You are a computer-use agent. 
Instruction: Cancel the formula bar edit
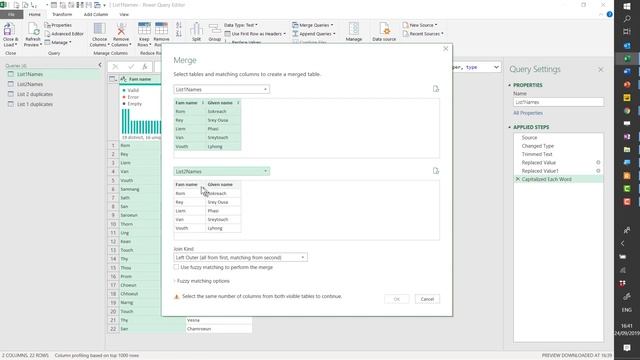point(116,67)
